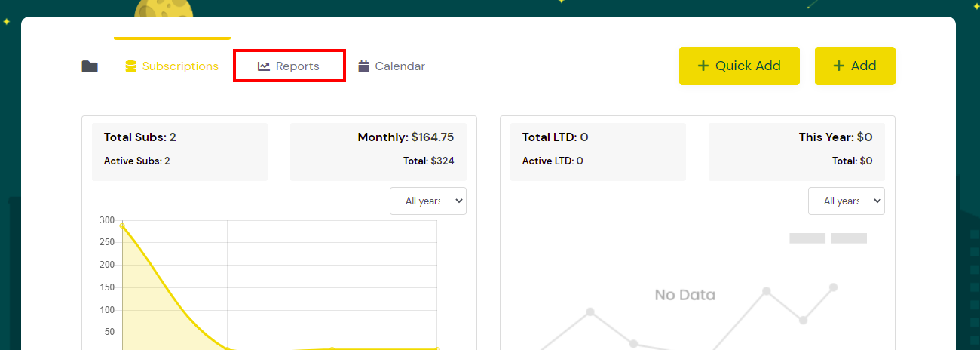This screenshot has height=350, width=980.
Task: Expand the All years dropdown under Monthly
Action: click(x=428, y=201)
